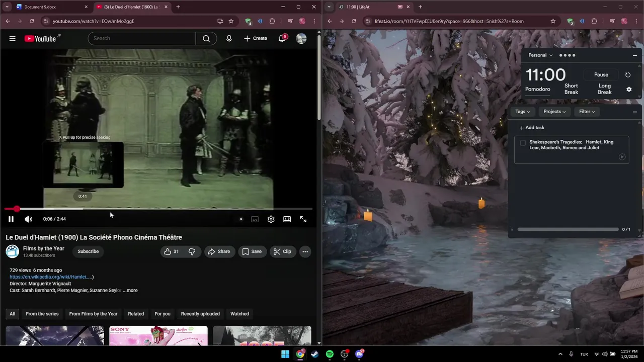Screen dimensions: 644x362
Task: Reset the LifeAt timer with circular arrow
Action: (628, 75)
